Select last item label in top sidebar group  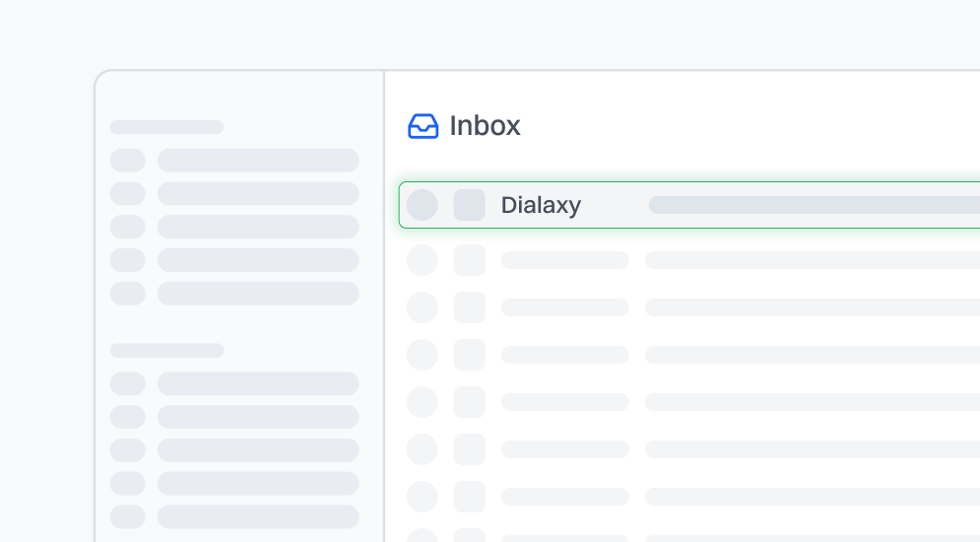[x=258, y=294]
